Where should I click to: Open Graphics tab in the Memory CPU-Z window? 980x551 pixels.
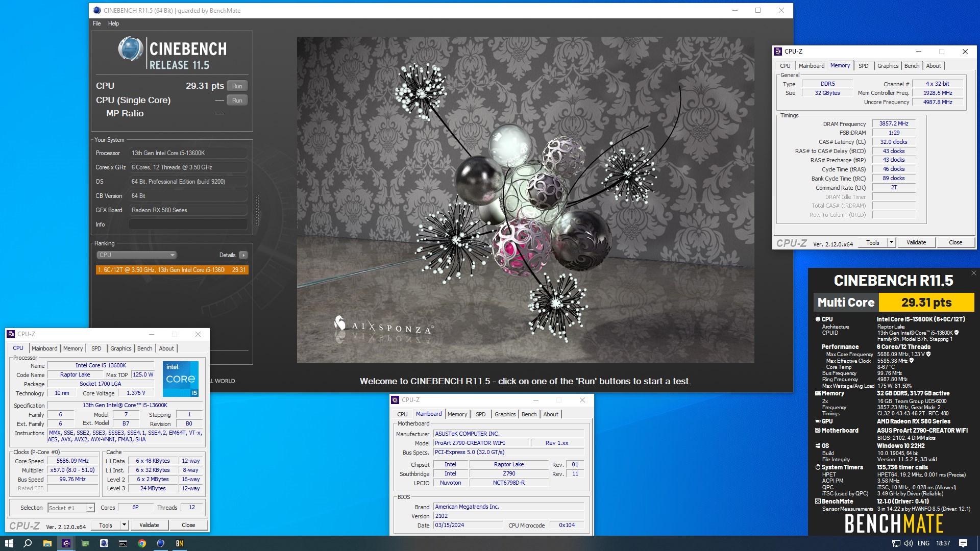(x=888, y=66)
